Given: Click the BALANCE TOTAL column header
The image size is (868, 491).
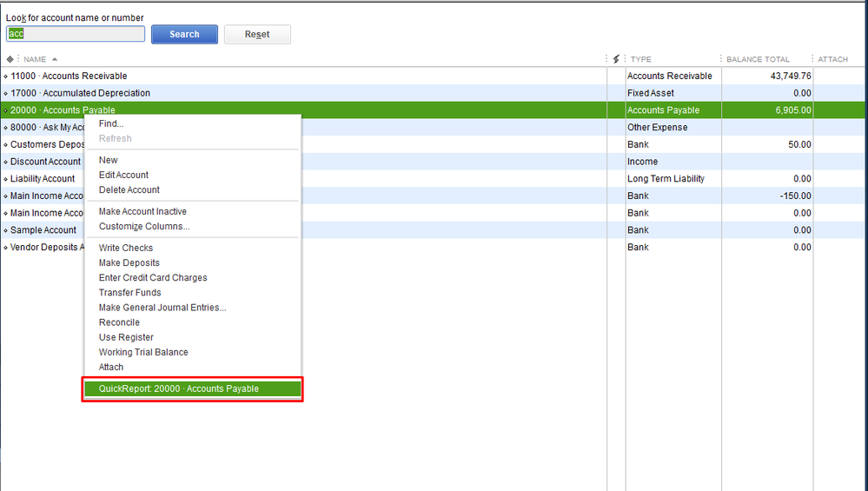Looking at the screenshot, I should 758,59.
